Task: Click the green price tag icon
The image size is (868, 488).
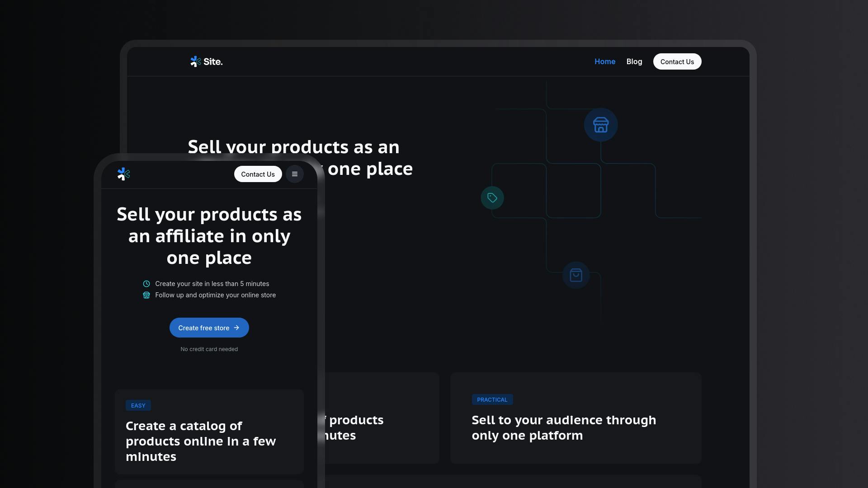Action: pos(492,198)
